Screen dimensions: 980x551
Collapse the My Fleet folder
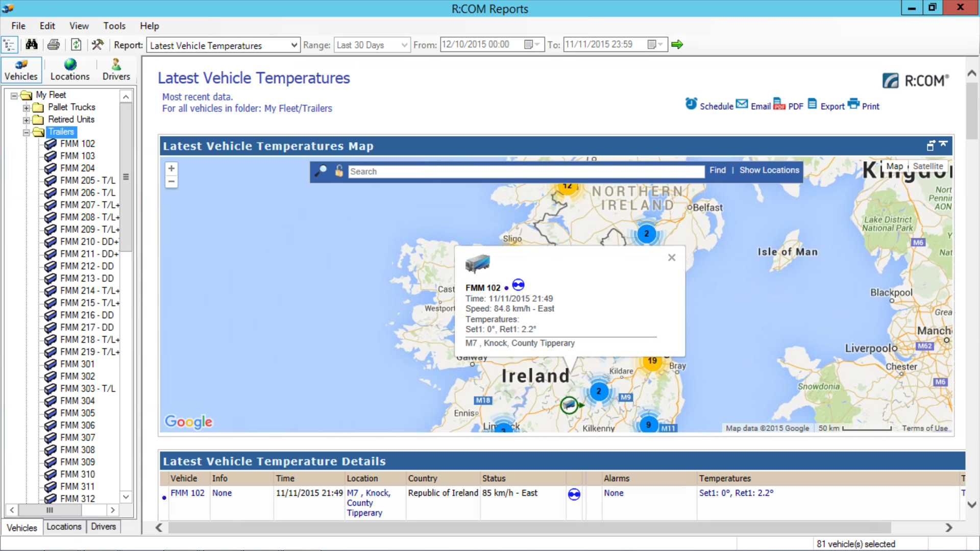[x=14, y=95]
